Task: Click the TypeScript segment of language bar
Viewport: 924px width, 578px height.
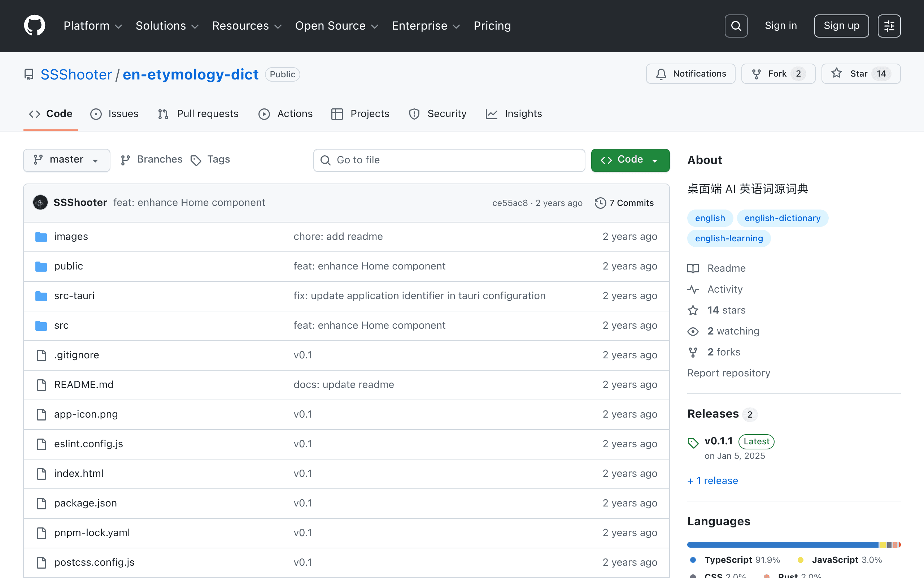Action: [x=783, y=545]
